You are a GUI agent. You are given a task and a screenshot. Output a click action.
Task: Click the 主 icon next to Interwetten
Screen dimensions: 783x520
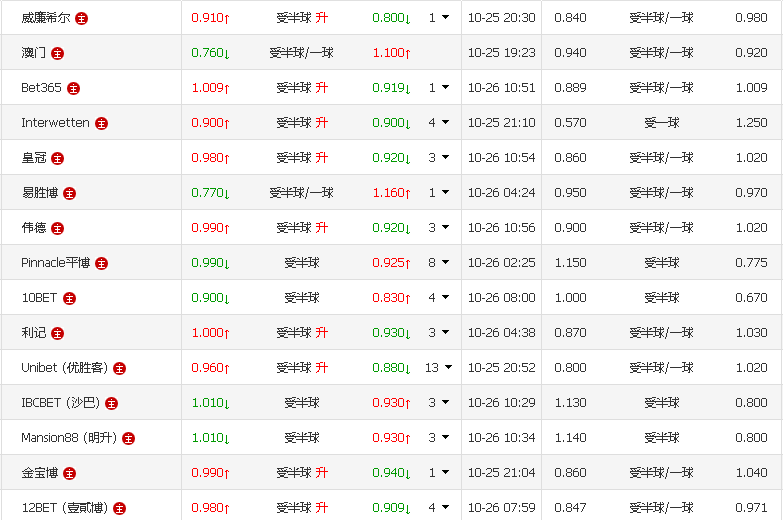click(x=101, y=123)
